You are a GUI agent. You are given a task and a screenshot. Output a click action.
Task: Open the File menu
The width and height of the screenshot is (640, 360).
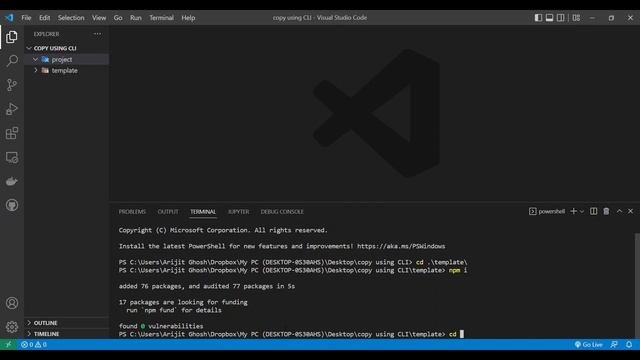pyautogui.click(x=26, y=18)
